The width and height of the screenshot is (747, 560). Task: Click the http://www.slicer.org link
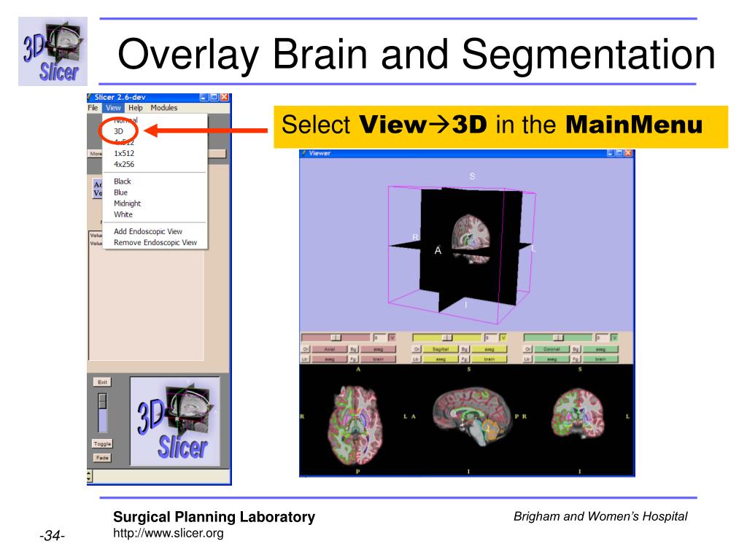coord(169,533)
